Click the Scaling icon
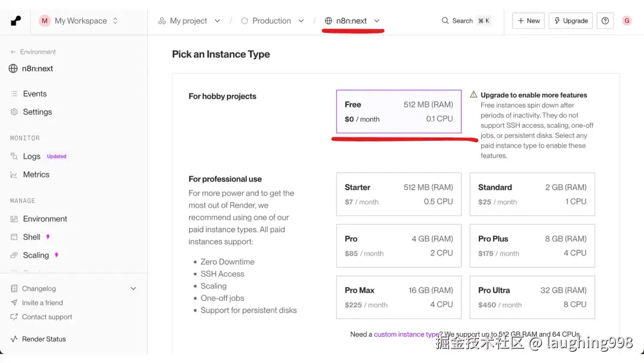Screen dimensions: 644x363 (x=14, y=255)
